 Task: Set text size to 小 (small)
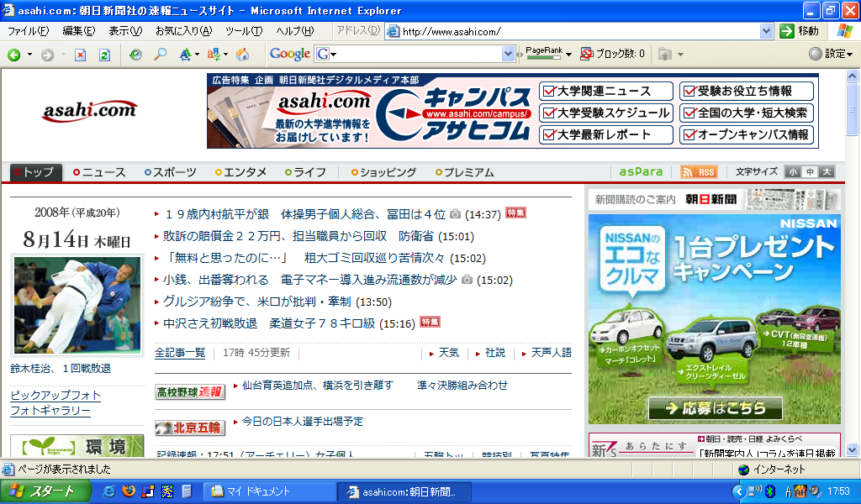(x=792, y=172)
